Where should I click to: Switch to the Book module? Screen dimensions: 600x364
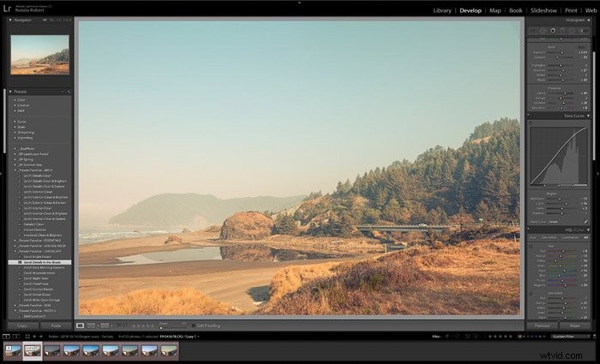pos(516,10)
